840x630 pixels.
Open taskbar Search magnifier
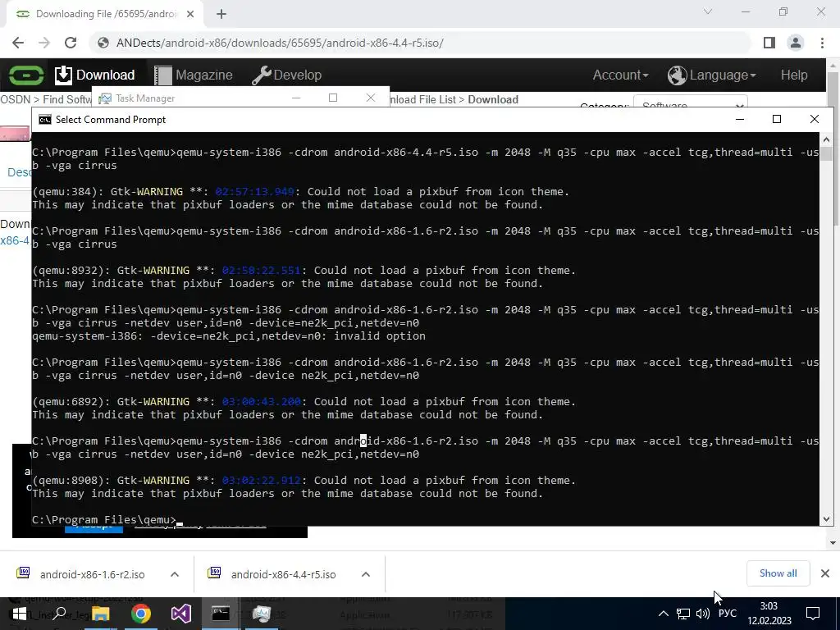pyautogui.click(x=59, y=614)
